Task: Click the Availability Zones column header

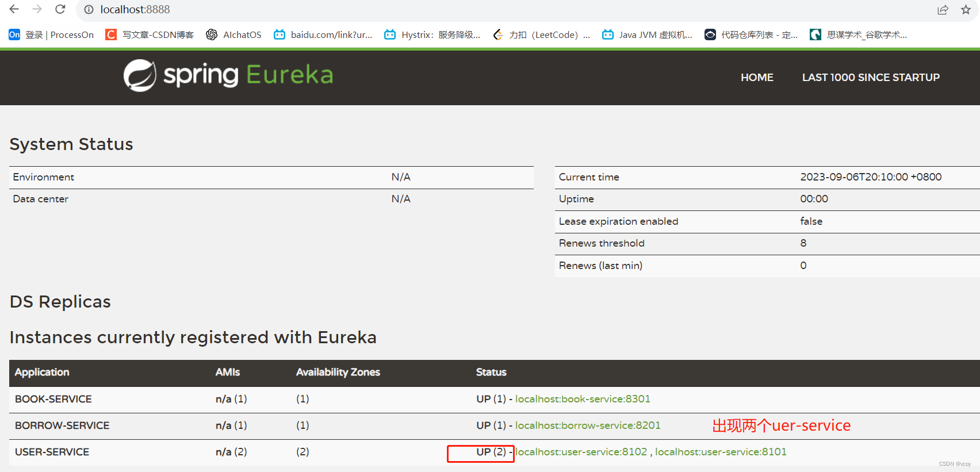Action: pos(338,373)
